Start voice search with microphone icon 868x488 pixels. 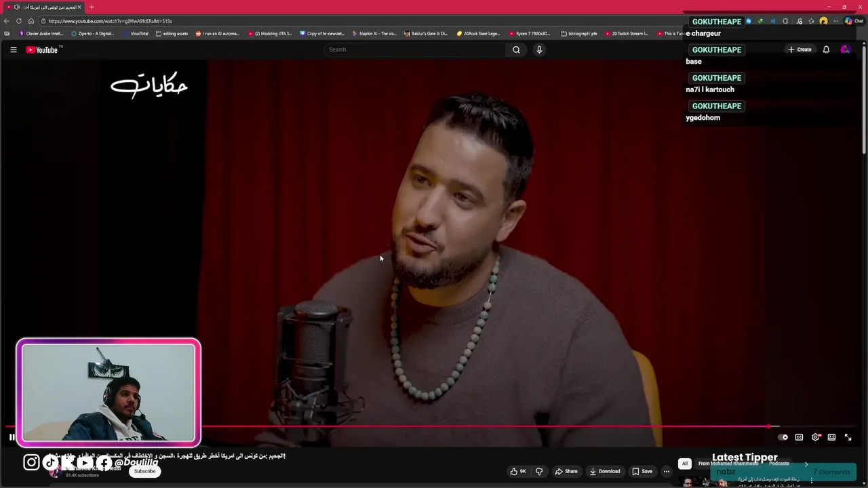pos(539,49)
